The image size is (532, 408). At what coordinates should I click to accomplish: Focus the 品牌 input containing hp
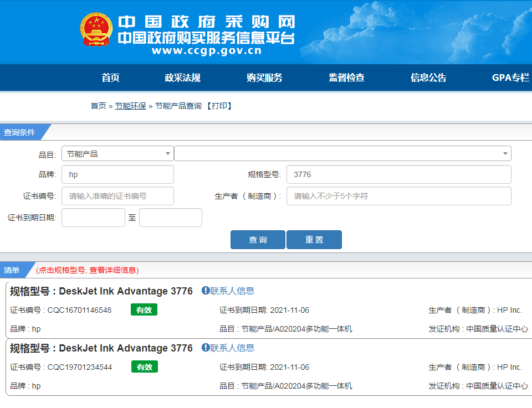117,174
